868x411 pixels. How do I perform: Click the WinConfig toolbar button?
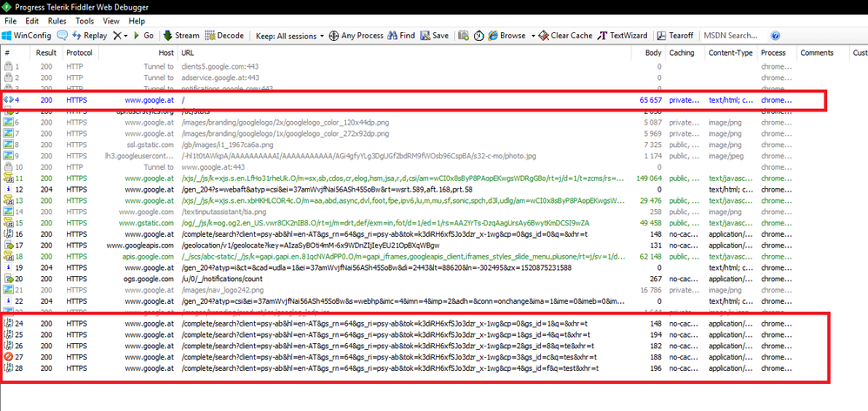(x=27, y=36)
